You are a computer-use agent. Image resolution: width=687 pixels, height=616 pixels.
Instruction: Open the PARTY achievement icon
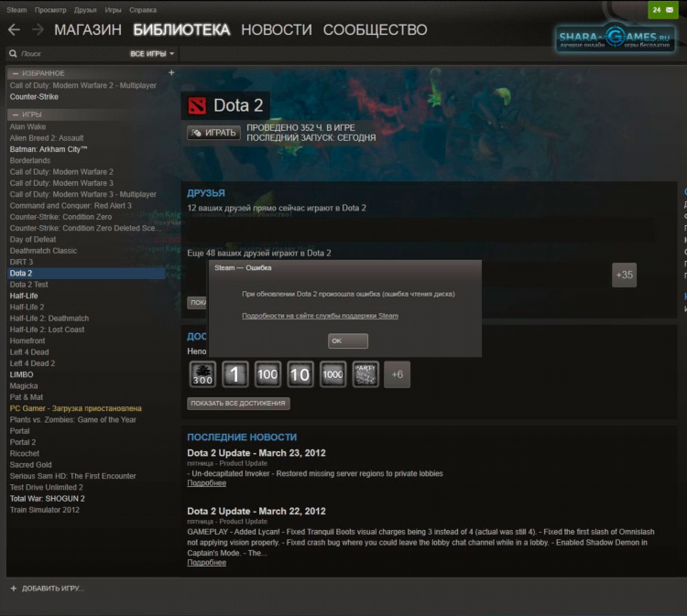pos(365,374)
